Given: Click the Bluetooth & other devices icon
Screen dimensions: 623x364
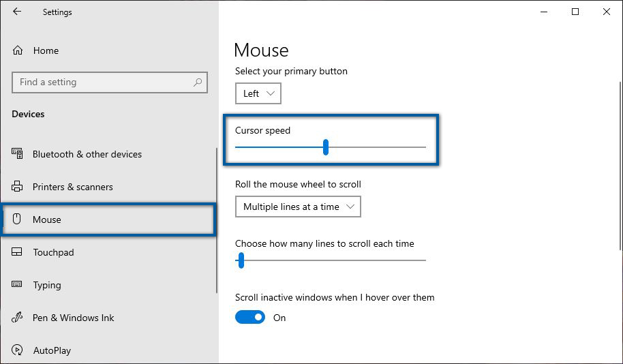Looking at the screenshot, I should 17,154.
